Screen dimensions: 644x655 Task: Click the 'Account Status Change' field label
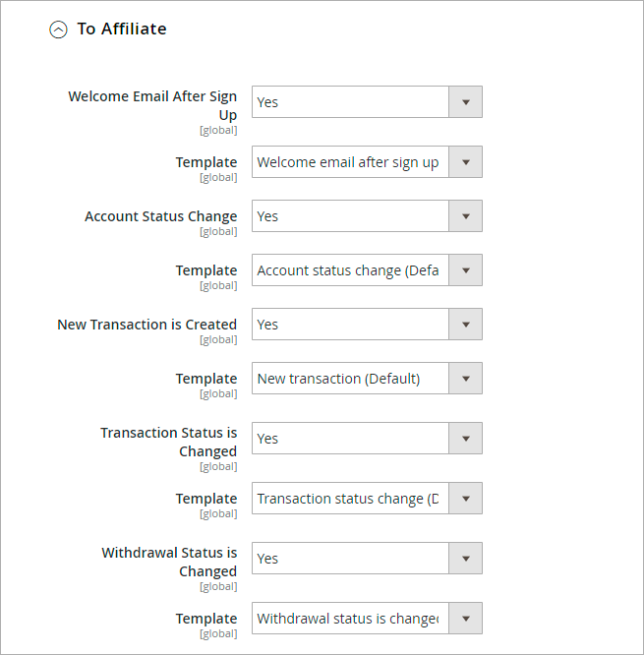pos(160,216)
